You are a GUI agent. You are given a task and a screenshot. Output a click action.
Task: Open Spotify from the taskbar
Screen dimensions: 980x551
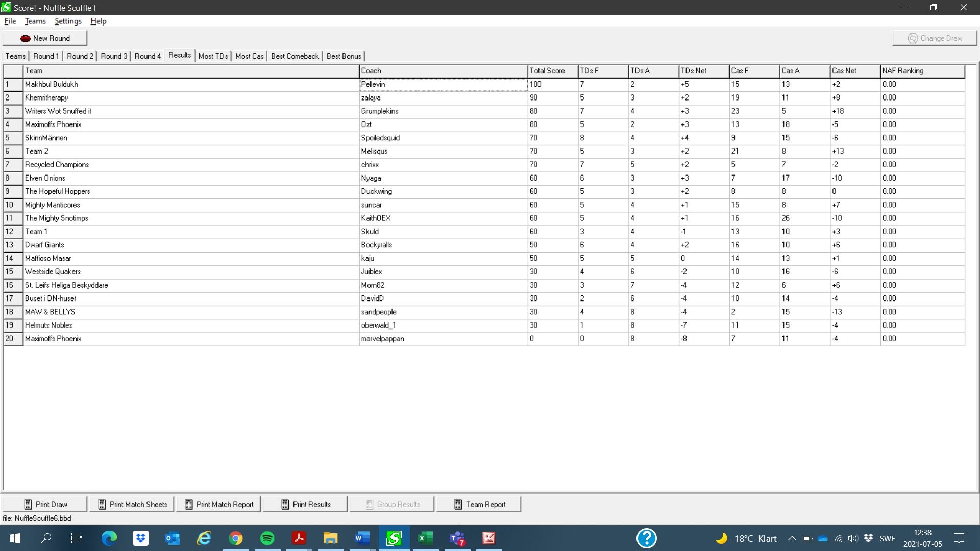click(267, 538)
